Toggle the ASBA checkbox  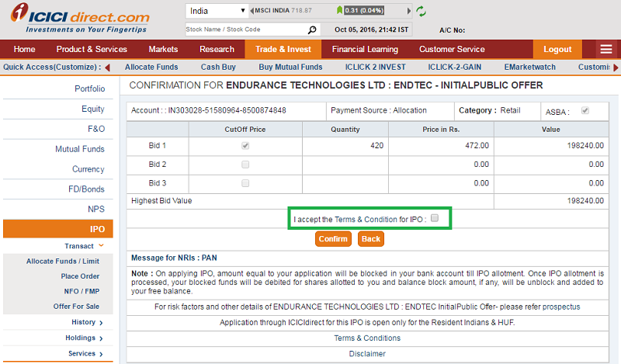coord(585,110)
